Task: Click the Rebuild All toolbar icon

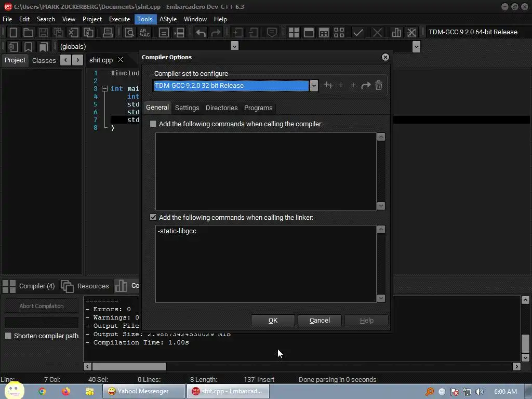Action: point(339,33)
